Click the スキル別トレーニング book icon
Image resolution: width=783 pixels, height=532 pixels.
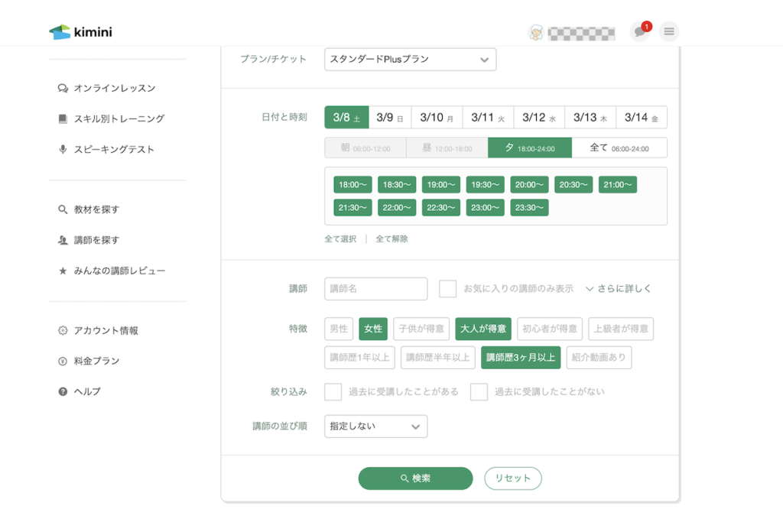[x=63, y=118]
